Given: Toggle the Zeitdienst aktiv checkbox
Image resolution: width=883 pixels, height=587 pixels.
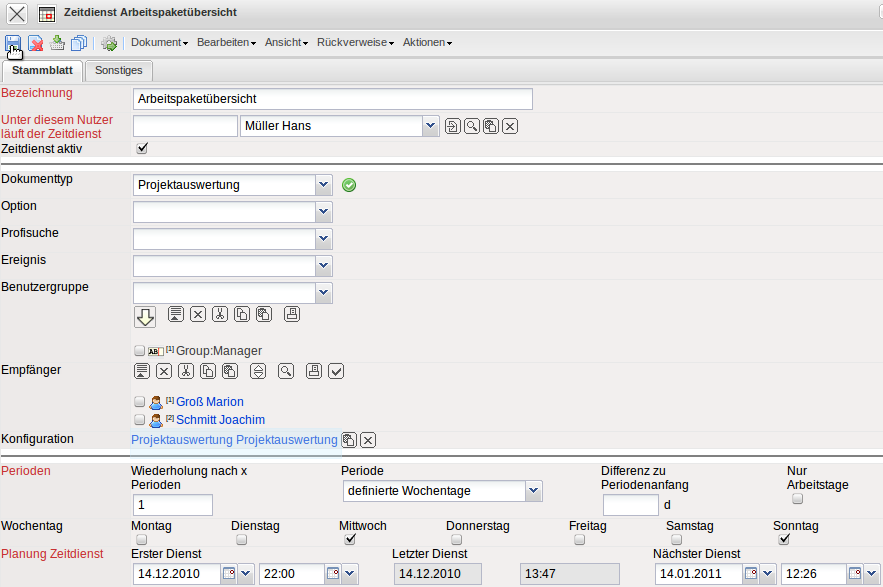Looking at the screenshot, I should coord(142,149).
